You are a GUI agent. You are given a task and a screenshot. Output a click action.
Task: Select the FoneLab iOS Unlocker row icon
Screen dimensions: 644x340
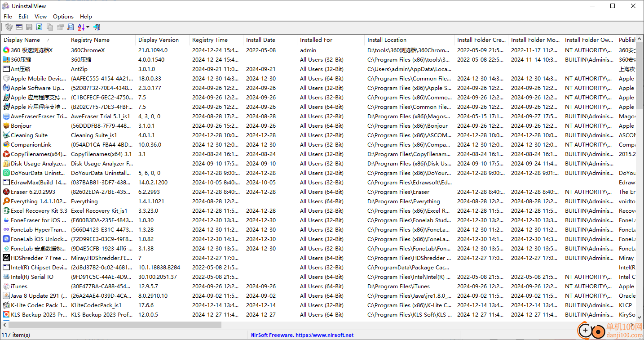[6, 239]
